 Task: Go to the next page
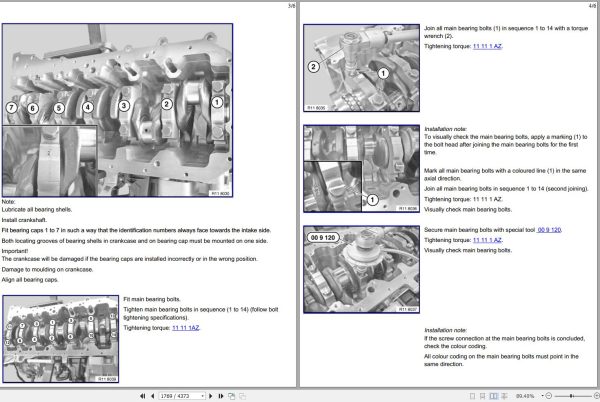(210, 396)
